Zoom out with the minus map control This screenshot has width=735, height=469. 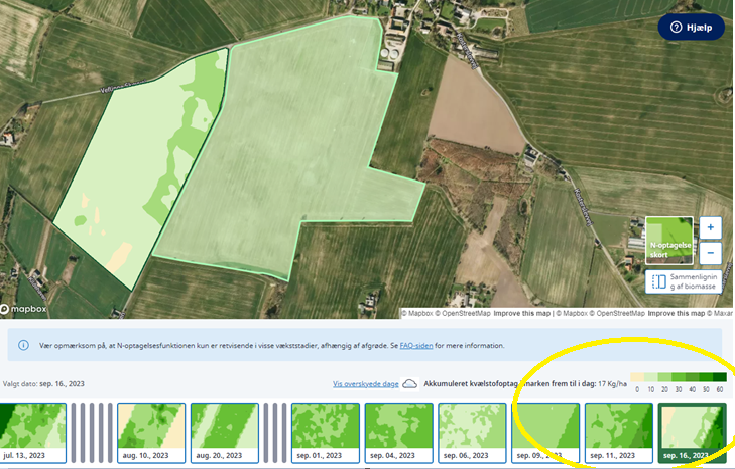tap(711, 253)
